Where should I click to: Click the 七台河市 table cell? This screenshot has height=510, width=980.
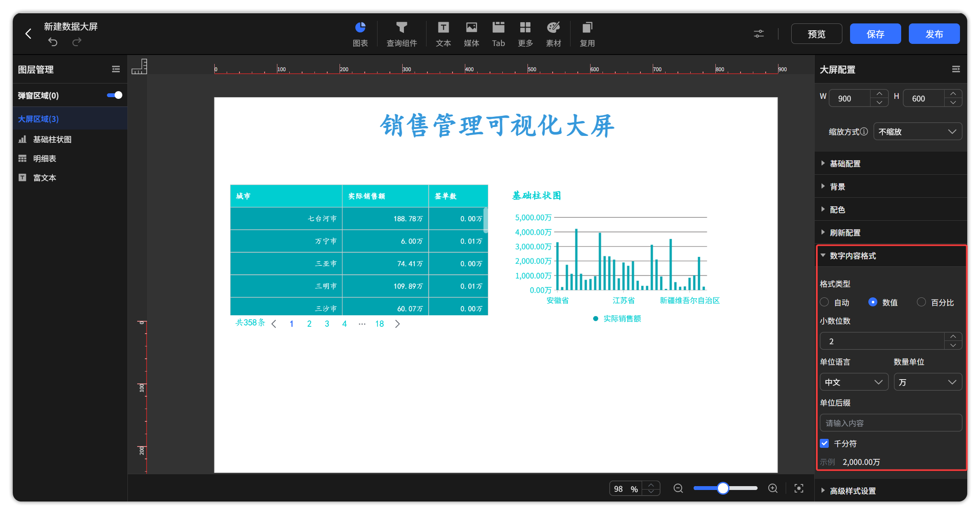286,219
